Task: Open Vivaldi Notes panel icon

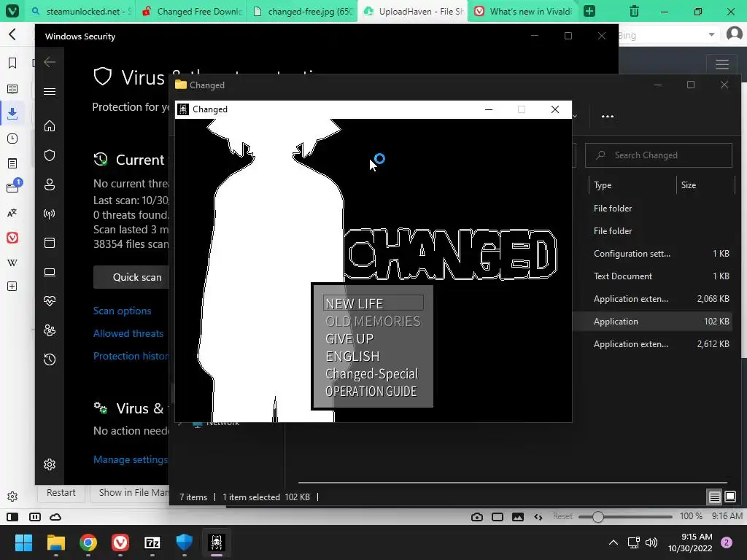Action: [x=12, y=163]
